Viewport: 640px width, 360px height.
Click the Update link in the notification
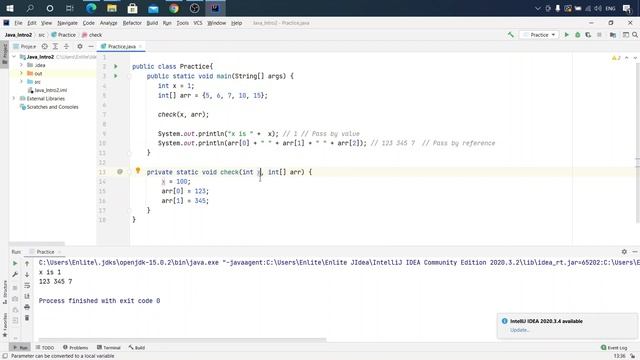tap(519, 330)
